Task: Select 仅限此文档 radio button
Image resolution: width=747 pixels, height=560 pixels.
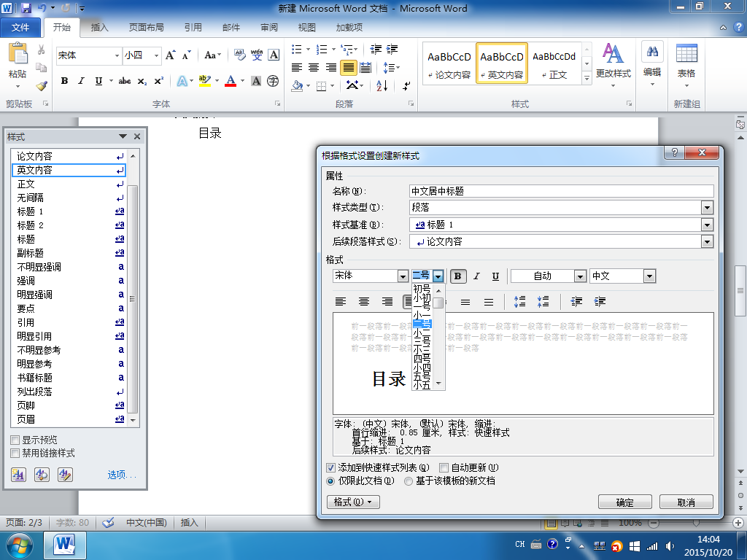Action: tap(330, 481)
